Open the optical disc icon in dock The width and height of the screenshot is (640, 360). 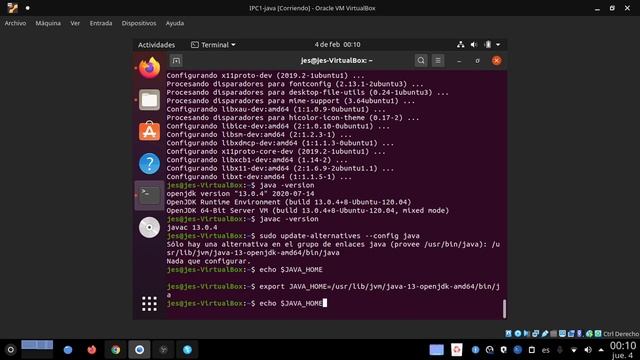coord(149,227)
